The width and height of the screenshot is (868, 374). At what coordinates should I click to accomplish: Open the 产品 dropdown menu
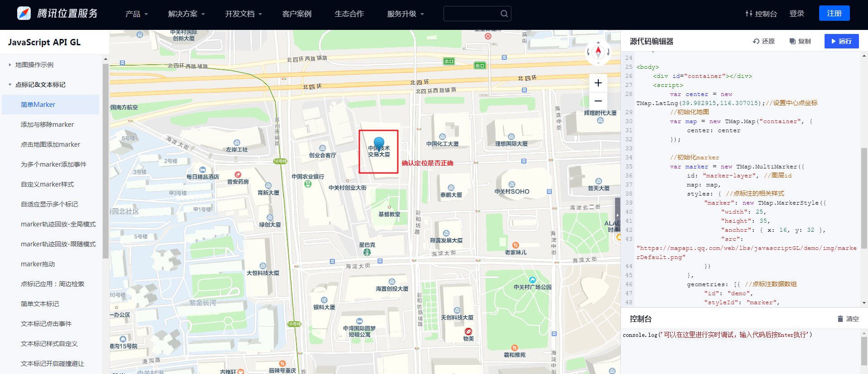(137, 14)
